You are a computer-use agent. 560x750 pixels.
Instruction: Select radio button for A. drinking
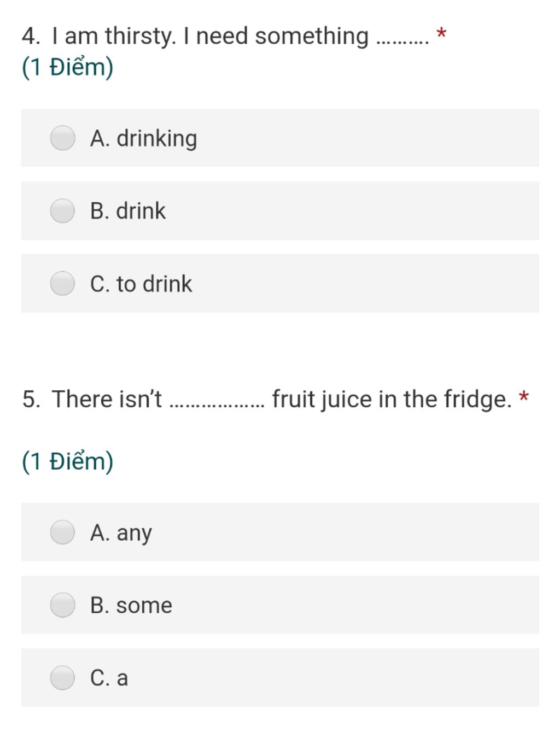pyautogui.click(x=62, y=138)
